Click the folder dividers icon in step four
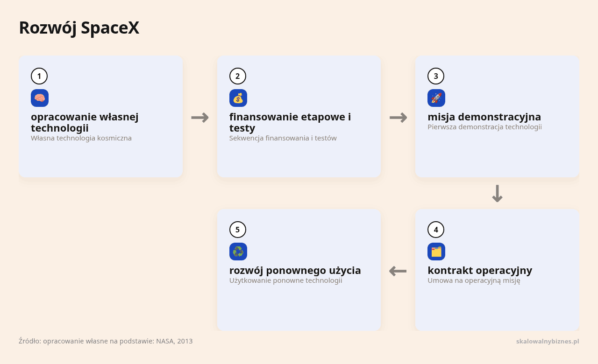 (x=436, y=252)
